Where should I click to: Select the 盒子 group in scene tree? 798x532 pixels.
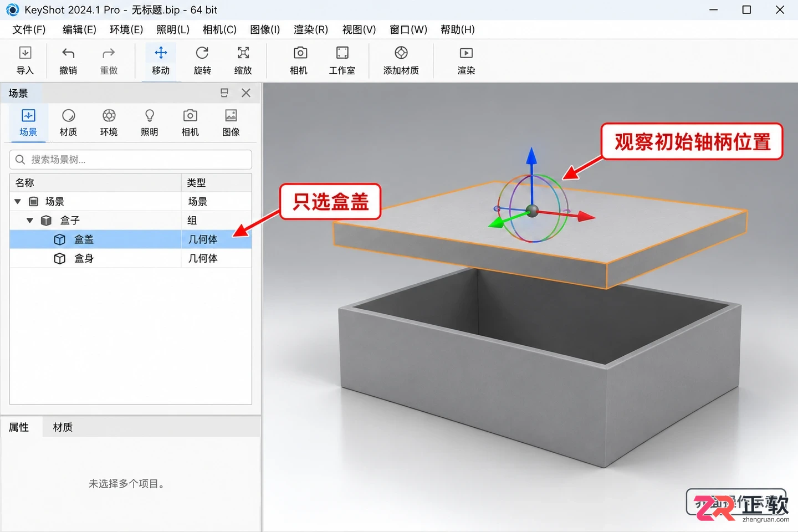coord(131,220)
